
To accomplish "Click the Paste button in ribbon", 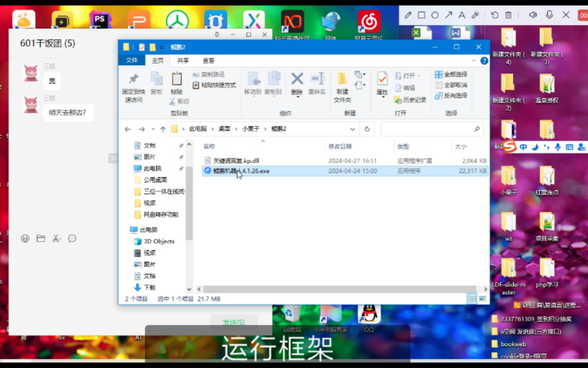I will (177, 83).
